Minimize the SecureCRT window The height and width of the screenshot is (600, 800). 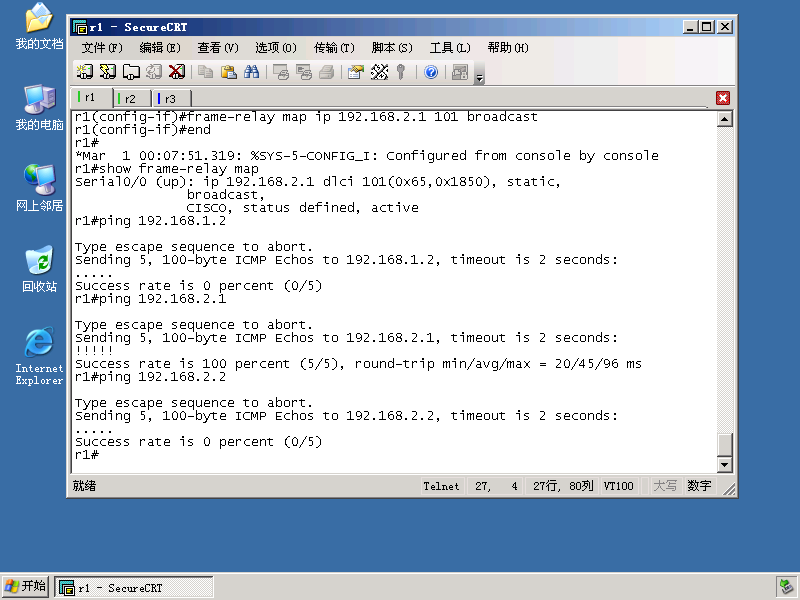[x=690, y=27]
